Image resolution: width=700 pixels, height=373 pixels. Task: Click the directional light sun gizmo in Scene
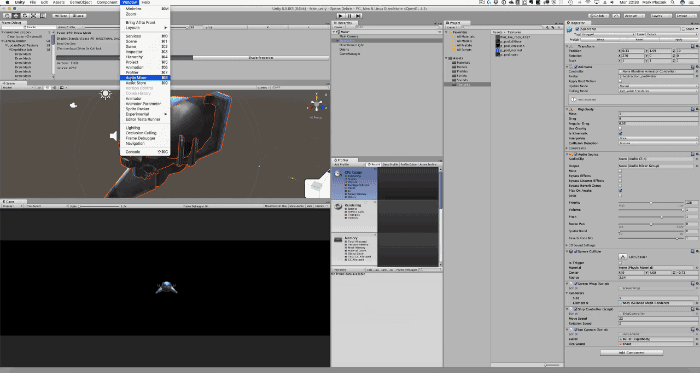(x=106, y=94)
